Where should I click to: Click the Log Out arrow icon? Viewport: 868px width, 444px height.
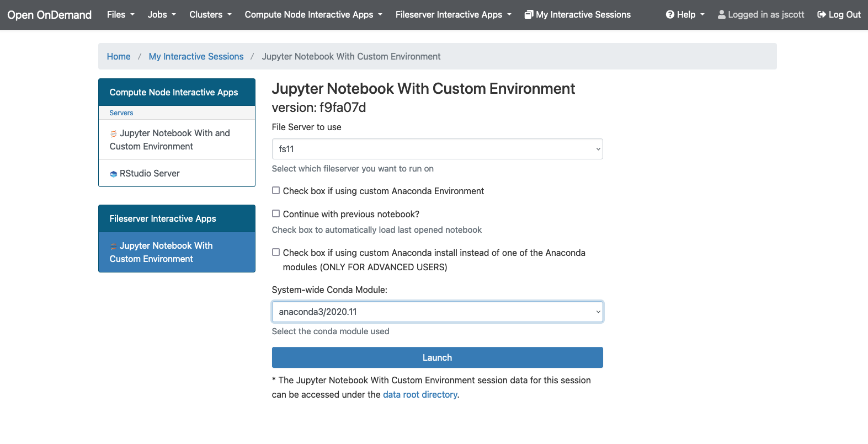pyautogui.click(x=822, y=14)
